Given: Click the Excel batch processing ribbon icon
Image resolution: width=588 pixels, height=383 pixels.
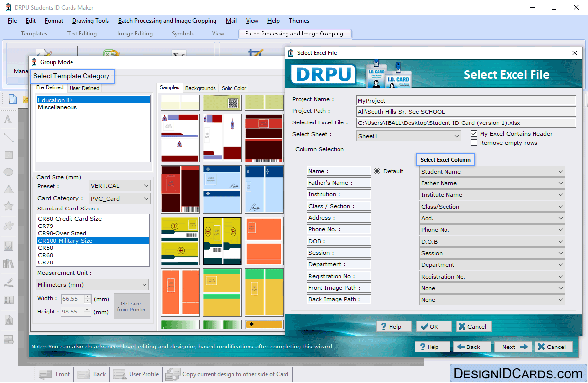Looking at the screenshot, I should pos(111,53).
